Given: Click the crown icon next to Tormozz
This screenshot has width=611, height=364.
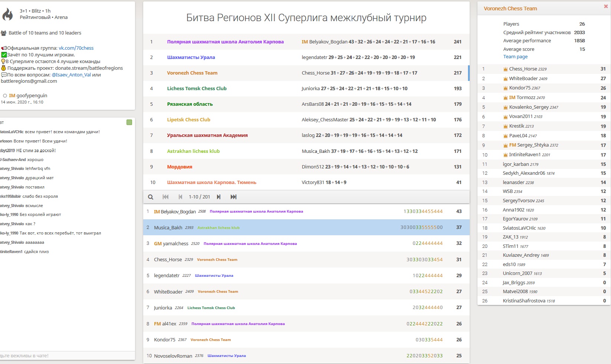Looking at the screenshot, I should [x=505, y=98].
